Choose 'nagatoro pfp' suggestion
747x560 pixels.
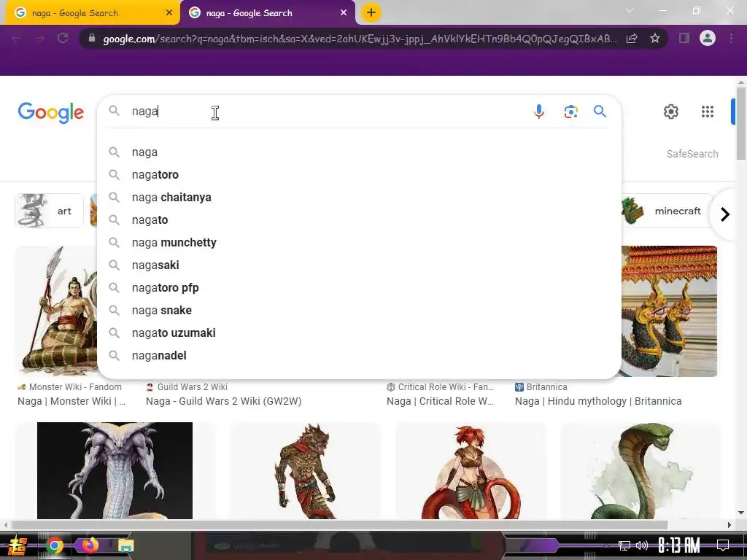point(359,287)
